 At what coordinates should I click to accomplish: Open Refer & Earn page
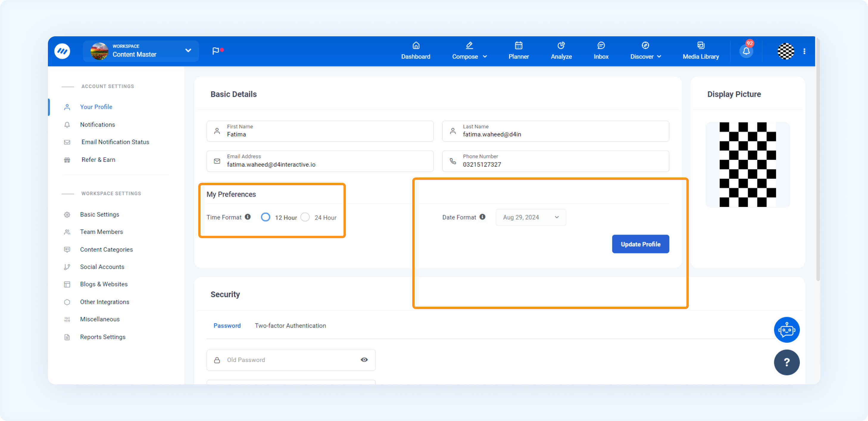pos(98,160)
